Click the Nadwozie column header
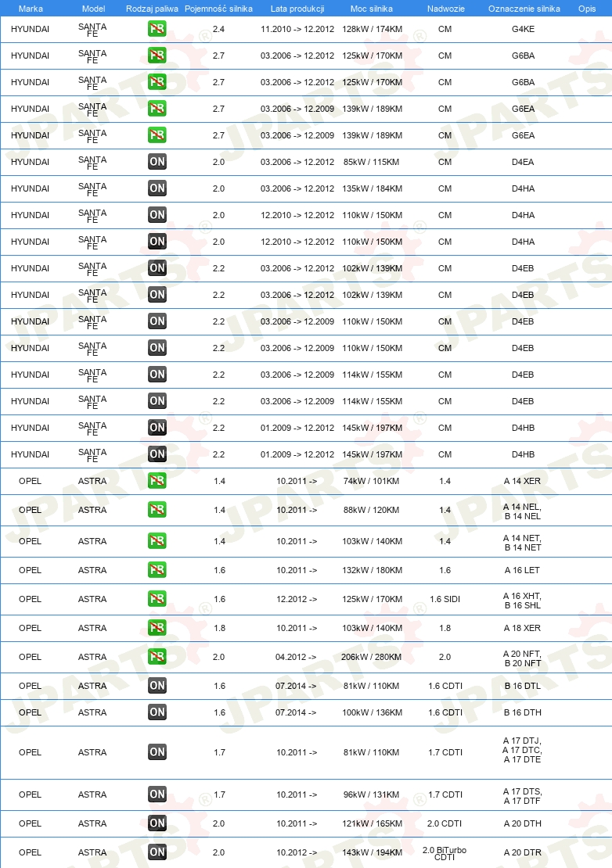Image resolution: width=612 pixels, height=868 pixels. coord(446,9)
